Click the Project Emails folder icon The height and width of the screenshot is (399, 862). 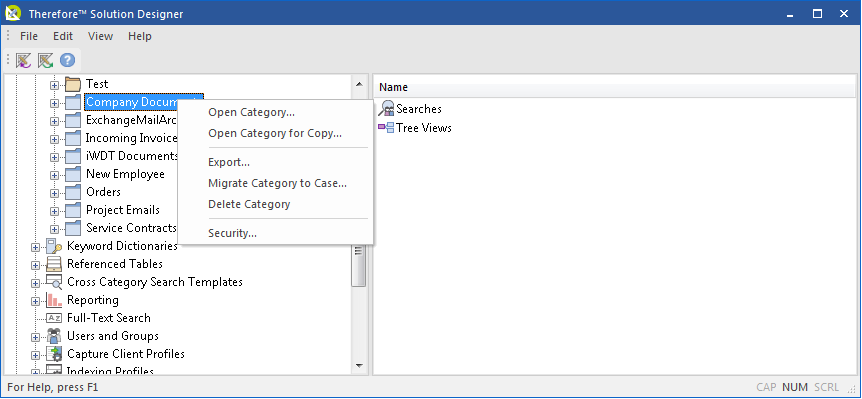click(73, 210)
